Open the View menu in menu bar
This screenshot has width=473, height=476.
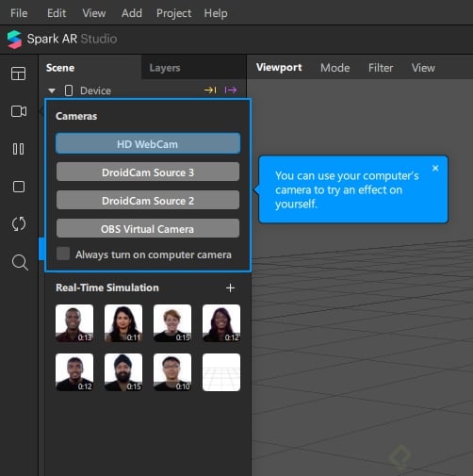coord(94,13)
